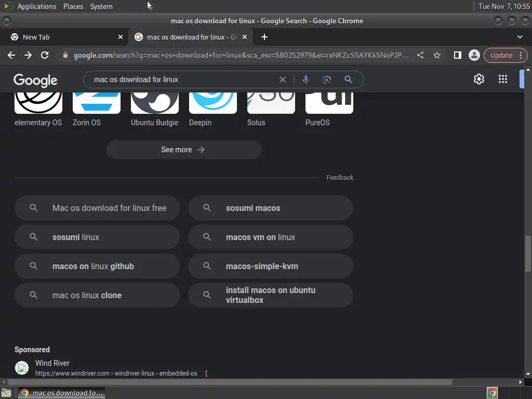This screenshot has width=532, height=399.
Task: Select the Ubuntu Budgie thumbnail
Action: [x=155, y=103]
